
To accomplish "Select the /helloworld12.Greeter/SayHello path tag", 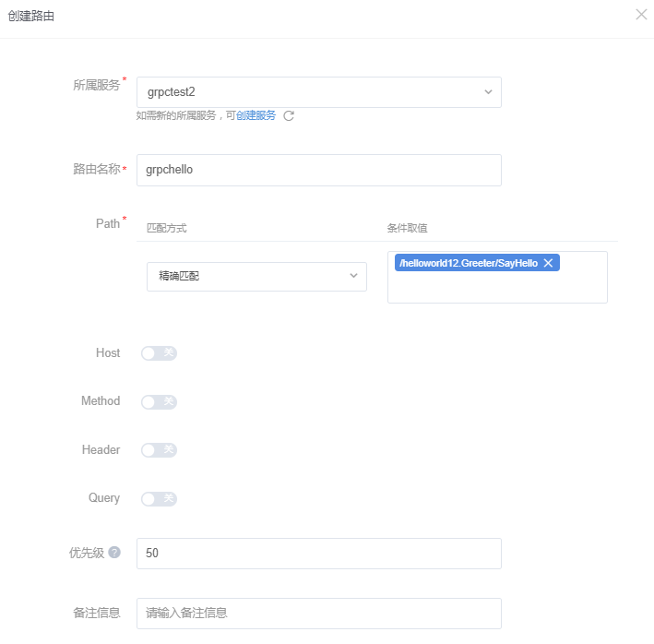I will coord(468,263).
